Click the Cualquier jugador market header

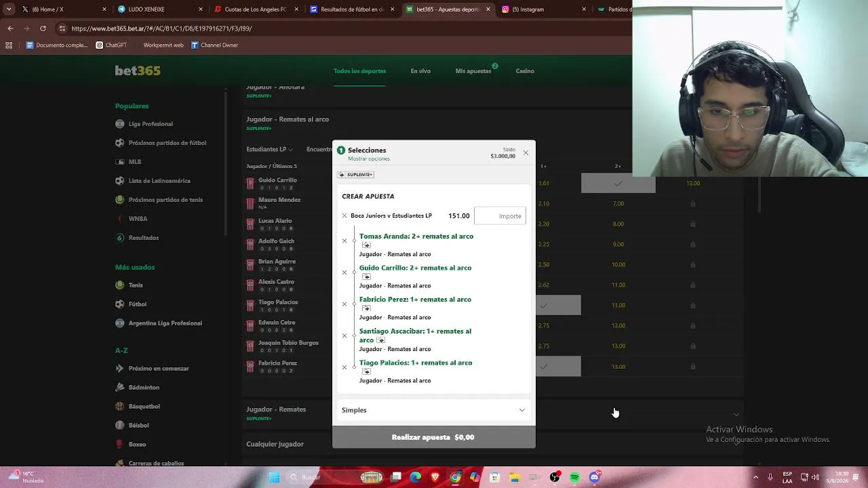point(275,444)
